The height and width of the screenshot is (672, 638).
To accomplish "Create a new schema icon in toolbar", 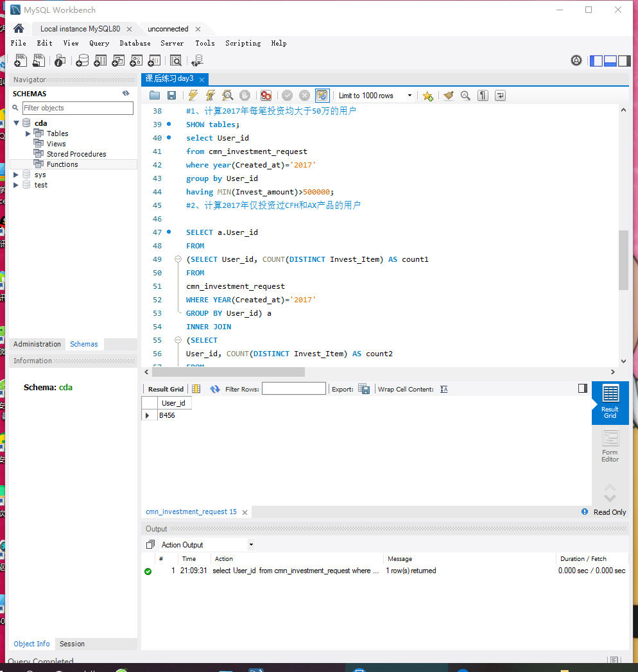I will point(82,60).
